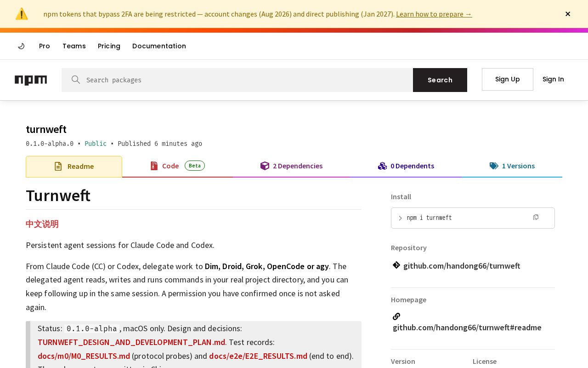
Task: Click the Search button
Action: [x=440, y=80]
